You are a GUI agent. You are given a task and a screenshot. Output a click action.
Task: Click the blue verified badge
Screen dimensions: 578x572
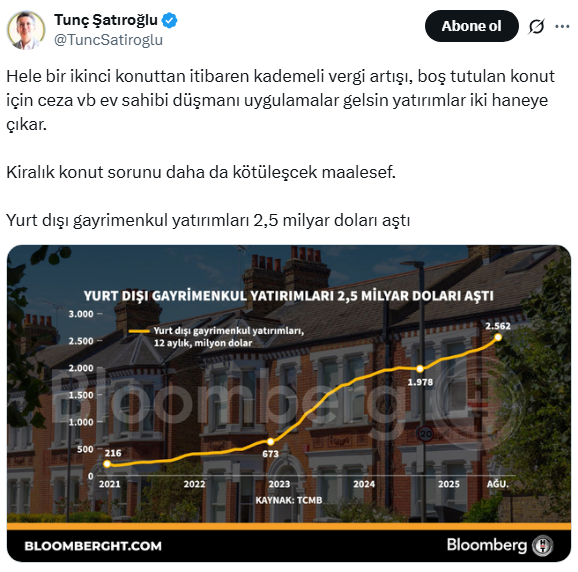[x=170, y=20]
